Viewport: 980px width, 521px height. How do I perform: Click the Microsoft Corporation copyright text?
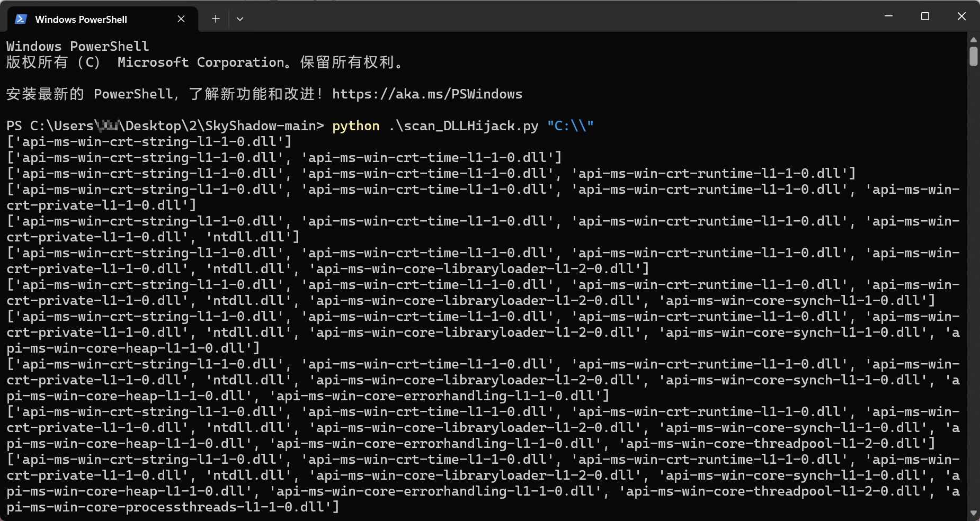[x=201, y=62]
